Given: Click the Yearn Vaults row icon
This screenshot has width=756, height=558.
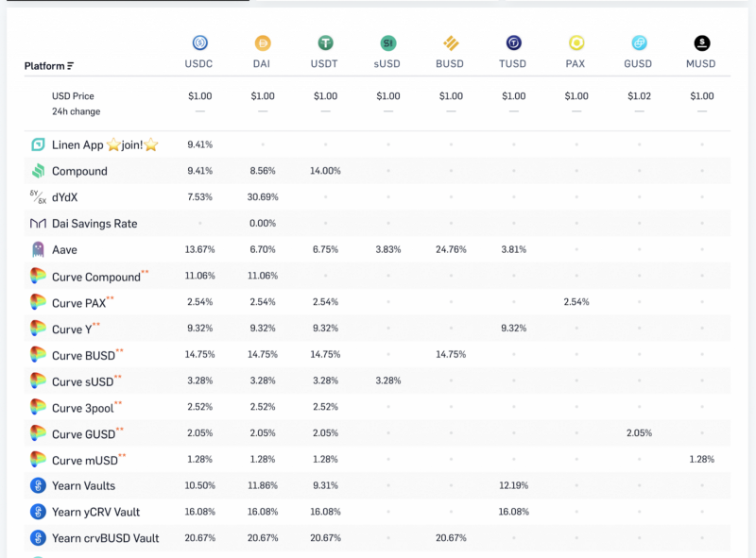Looking at the screenshot, I should [38, 485].
